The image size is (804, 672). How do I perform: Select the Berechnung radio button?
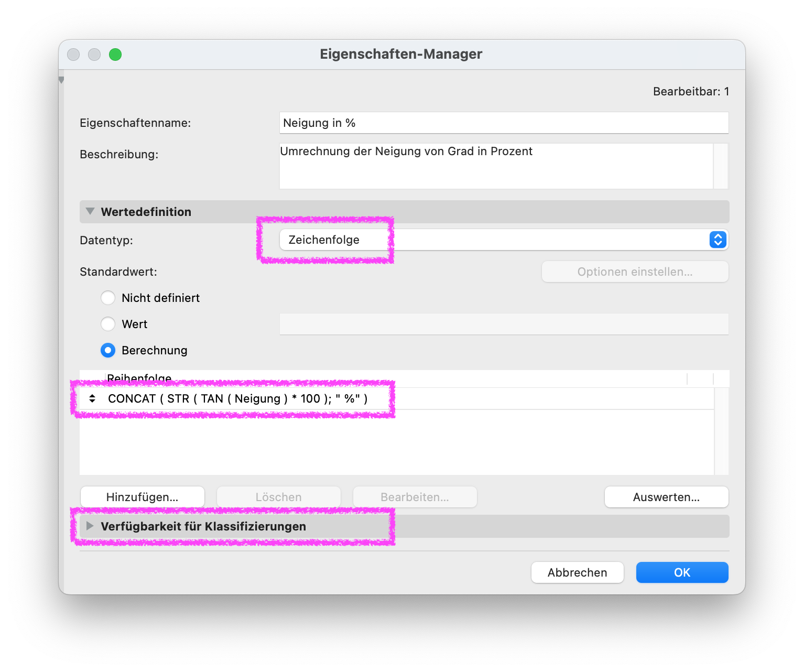(108, 350)
